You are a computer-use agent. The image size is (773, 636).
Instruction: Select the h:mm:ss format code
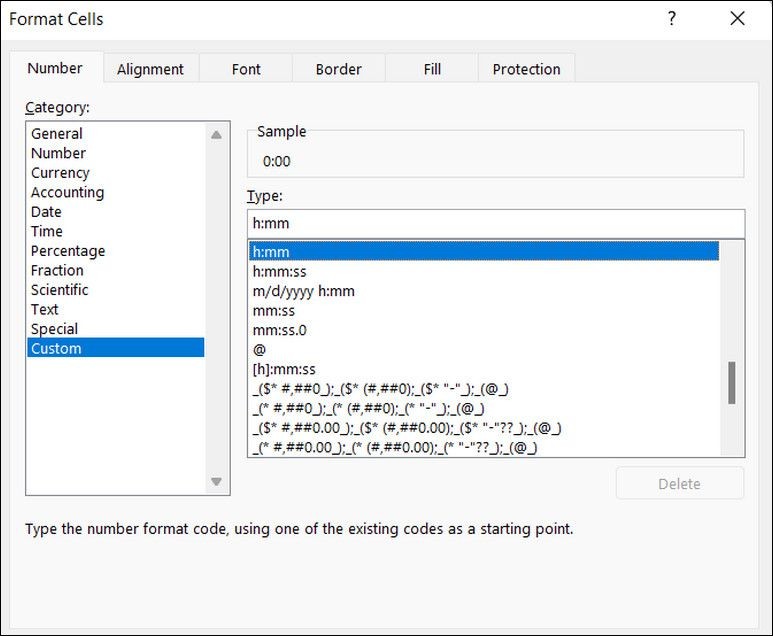coord(484,271)
